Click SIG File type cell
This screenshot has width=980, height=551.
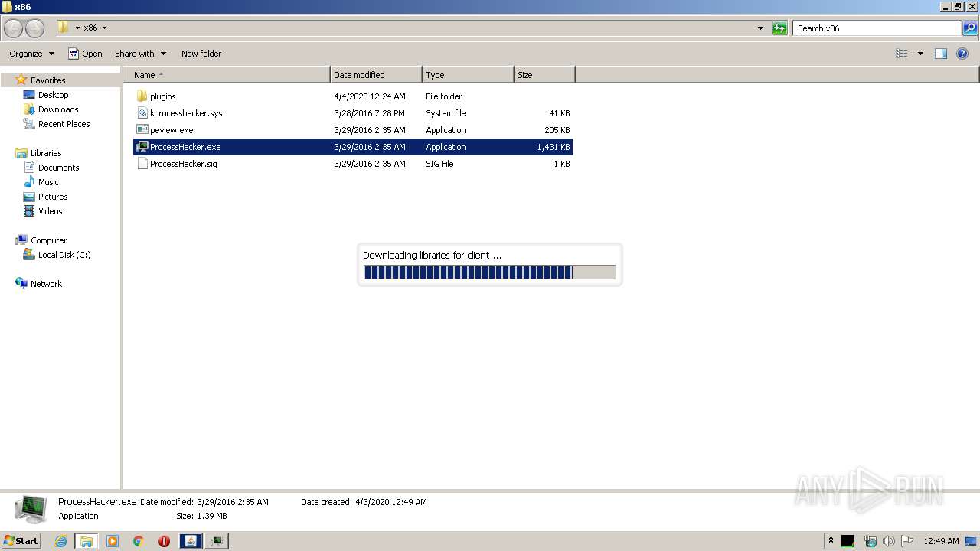[x=439, y=164]
